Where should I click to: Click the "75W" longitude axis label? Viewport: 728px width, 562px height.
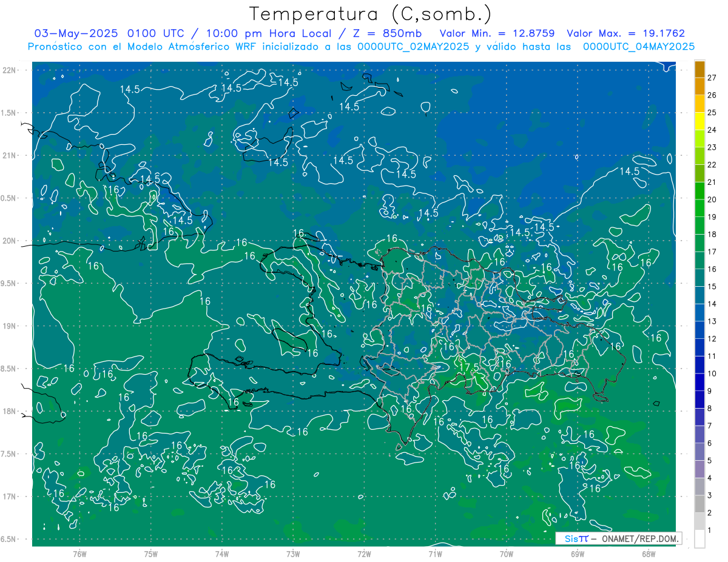[151, 554]
